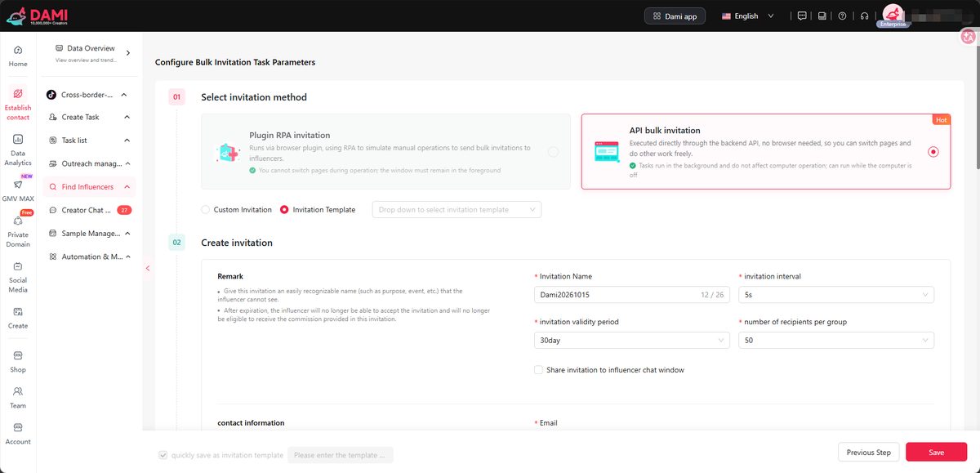Viewport: 980px width, 473px height.
Task: Click the panel layout icon in header
Action: click(822, 16)
